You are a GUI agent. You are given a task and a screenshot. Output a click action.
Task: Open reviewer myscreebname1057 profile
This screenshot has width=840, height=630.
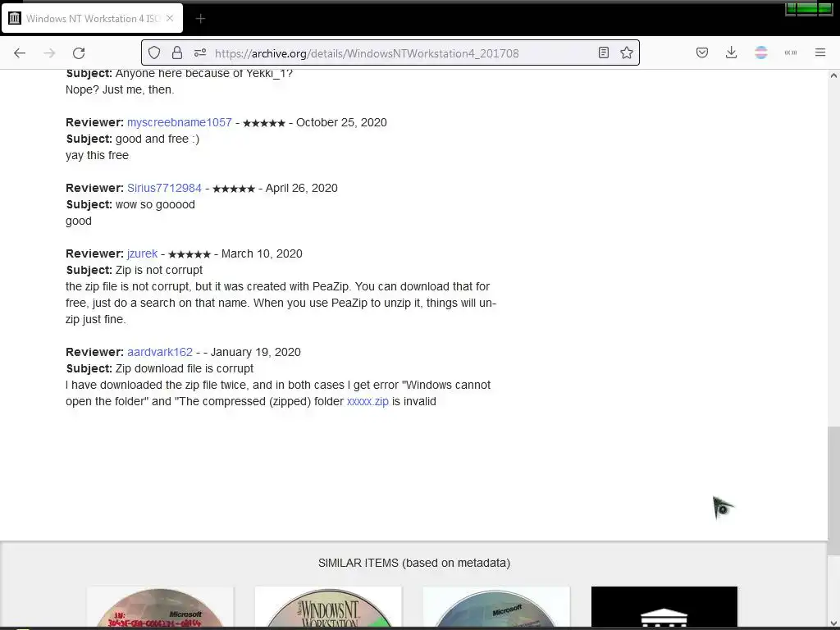pyautogui.click(x=180, y=122)
